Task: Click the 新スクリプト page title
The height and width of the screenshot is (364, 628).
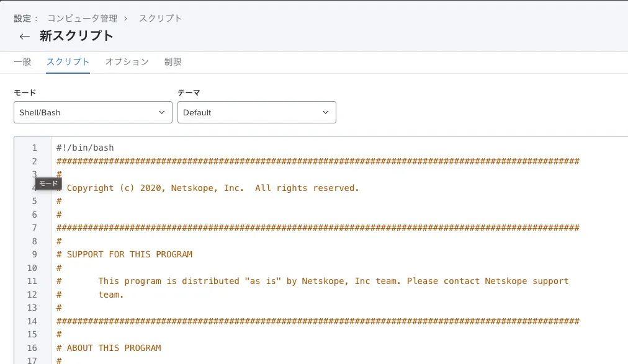Action: coord(76,36)
